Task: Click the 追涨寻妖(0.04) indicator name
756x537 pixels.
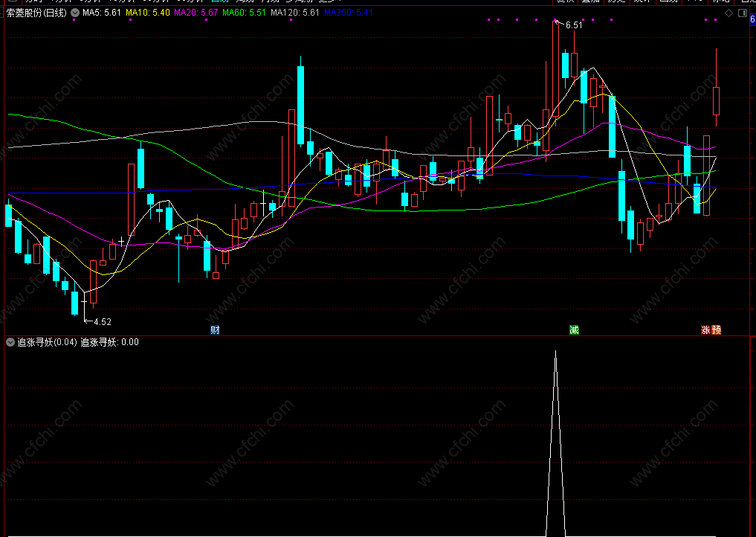Action: click(x=48, y=342)
